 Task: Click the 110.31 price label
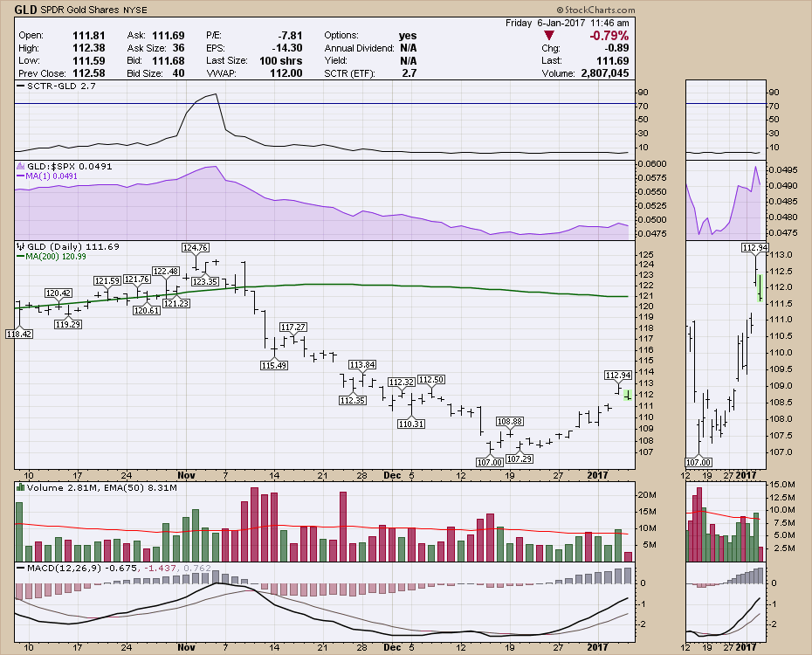[411, 424]
